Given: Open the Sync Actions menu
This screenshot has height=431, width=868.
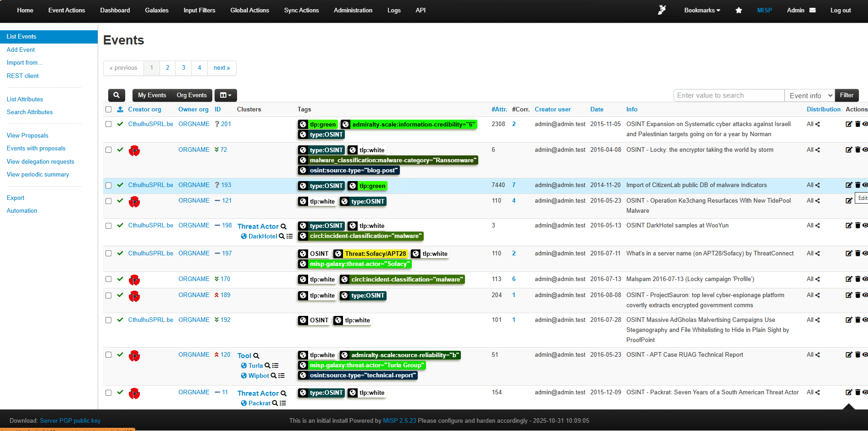Looking at the screenshot, I should pos(301,10).
